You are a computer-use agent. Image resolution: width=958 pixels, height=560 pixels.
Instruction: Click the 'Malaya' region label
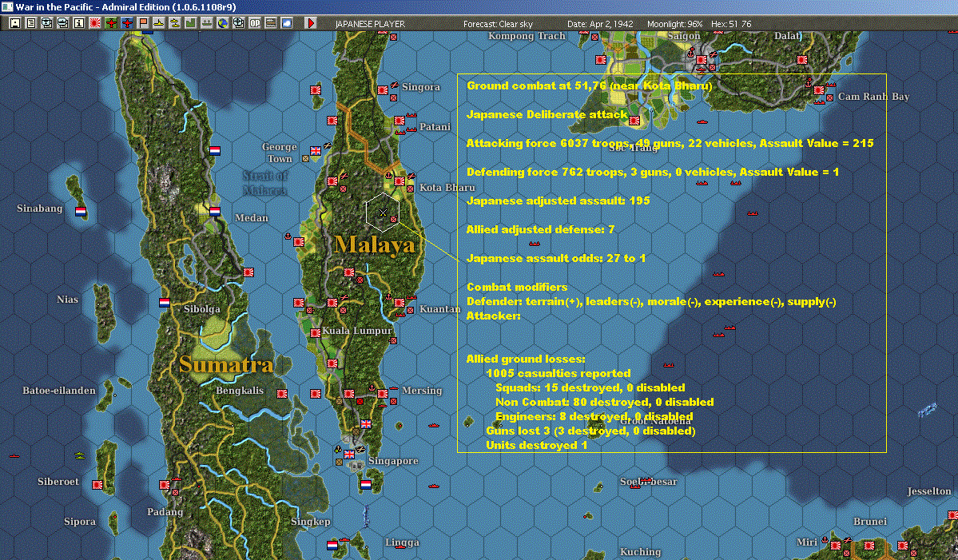(x=375, y=245)
